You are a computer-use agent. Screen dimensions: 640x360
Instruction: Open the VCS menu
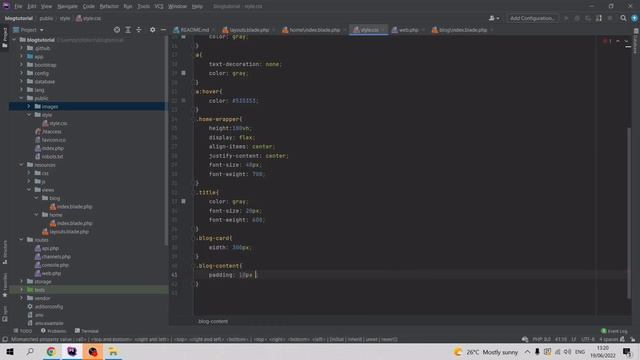159,7
